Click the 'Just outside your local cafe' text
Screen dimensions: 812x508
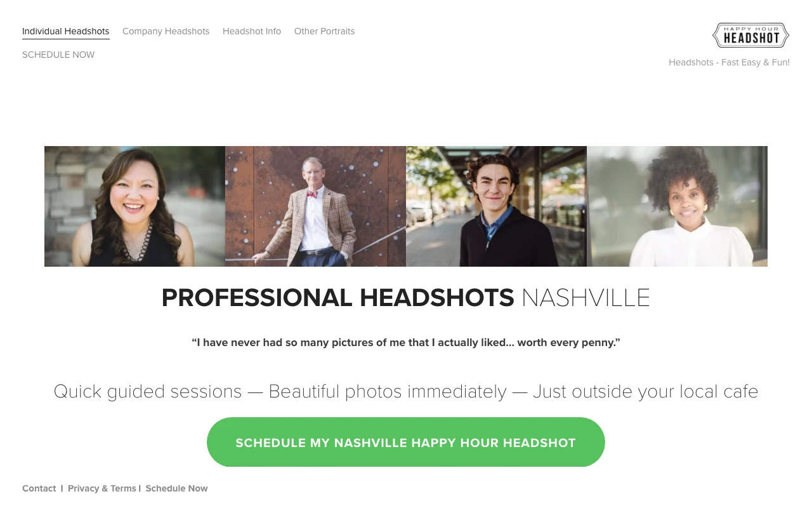pos(646,391)
